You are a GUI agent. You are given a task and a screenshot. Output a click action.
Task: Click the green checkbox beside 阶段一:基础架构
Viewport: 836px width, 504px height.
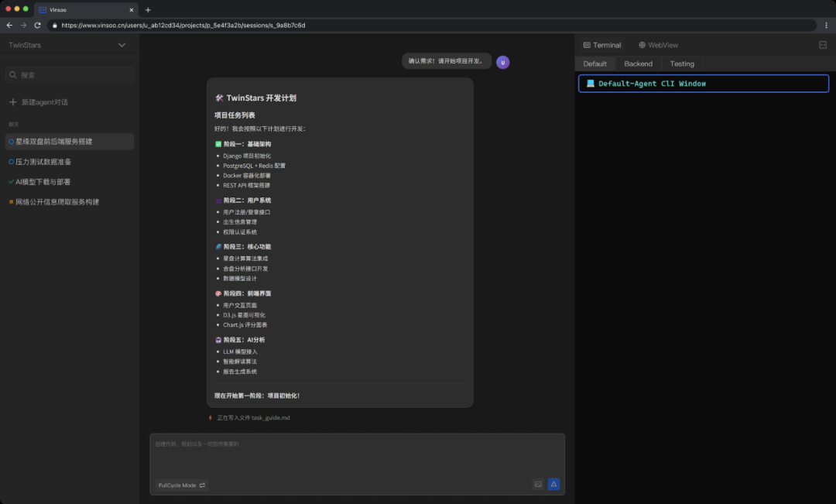218,144
